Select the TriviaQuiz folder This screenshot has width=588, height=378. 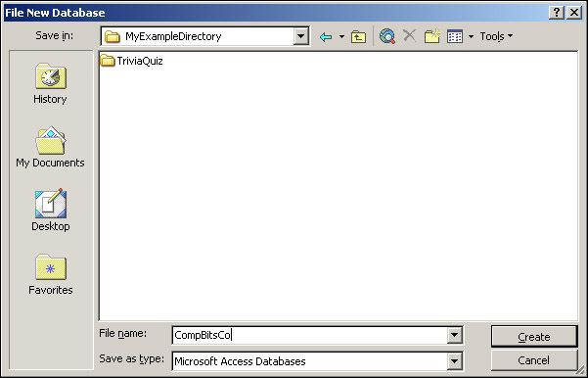[x=132, y=61]
